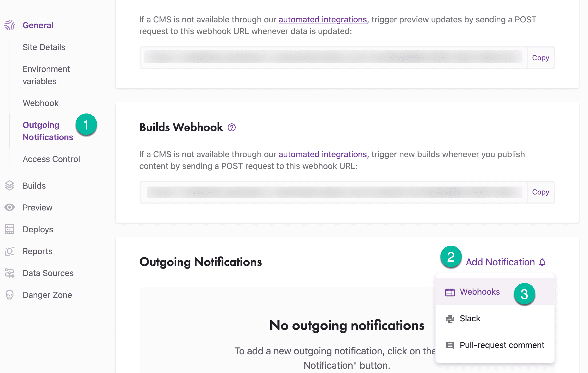This screenshot has width=588, height=373.
Task: Open the Builds Webhook help icon
Action: click(x=232, y=127)
